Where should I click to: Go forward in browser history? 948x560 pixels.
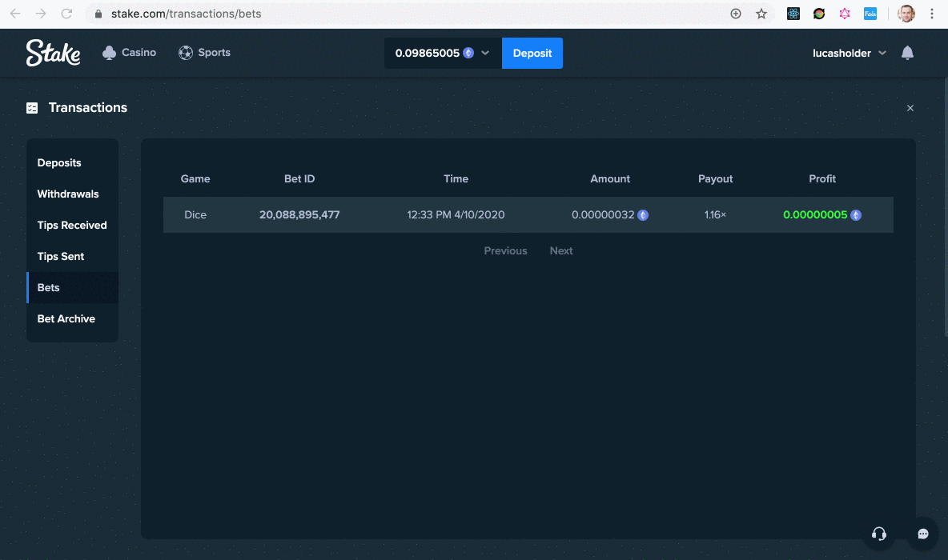41,14
